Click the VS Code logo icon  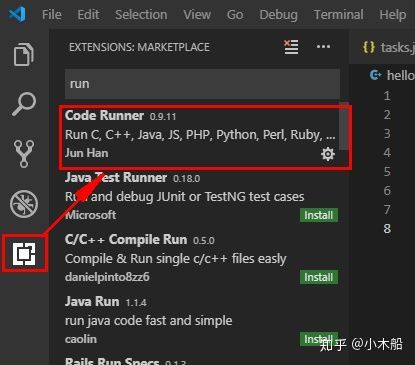pos(17,14)
